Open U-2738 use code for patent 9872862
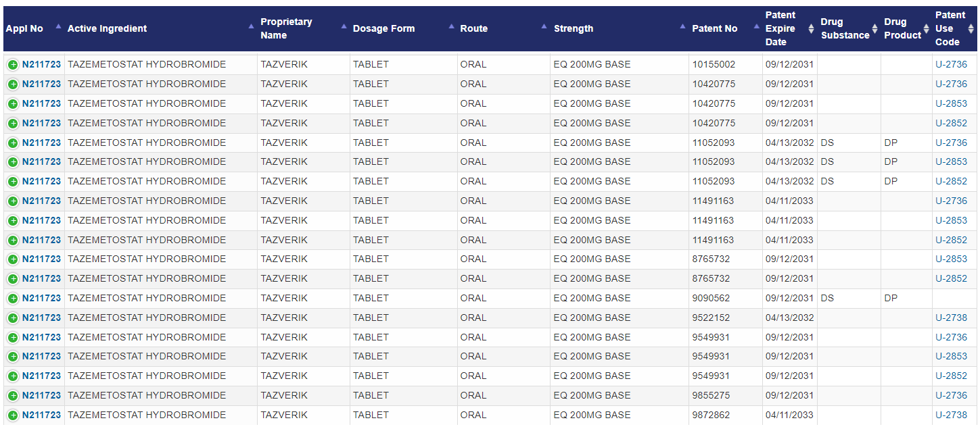Screen dimensions: 980x431 951,415
